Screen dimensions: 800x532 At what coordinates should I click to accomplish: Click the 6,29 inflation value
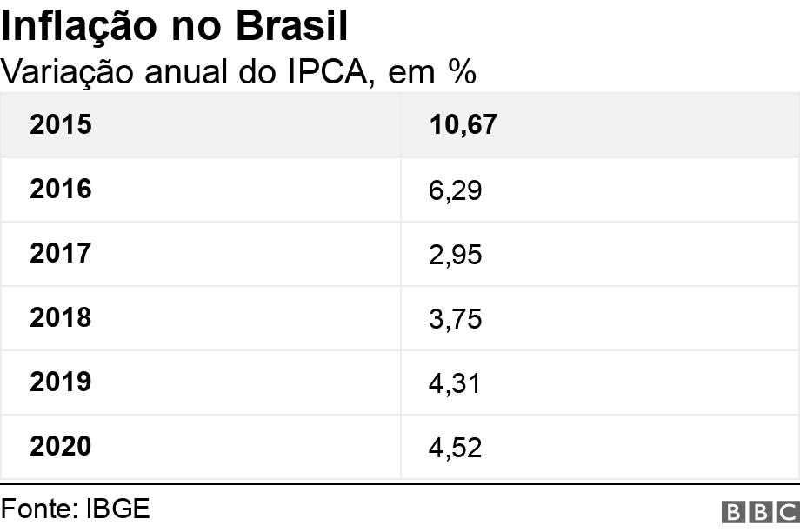pyautogui.click(x=455, y=190)
